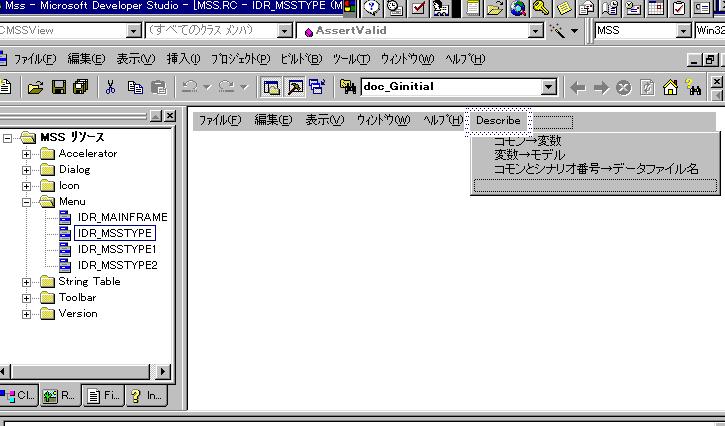Click the globe with magnifier icon
Screen dimensions: 725x426
pos(518,8)
